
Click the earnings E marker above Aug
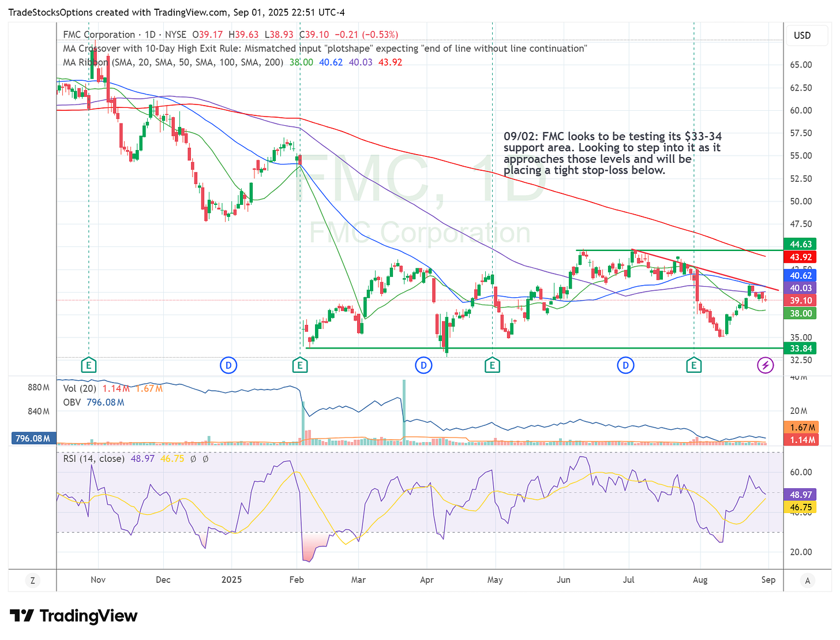pos(693,365)
